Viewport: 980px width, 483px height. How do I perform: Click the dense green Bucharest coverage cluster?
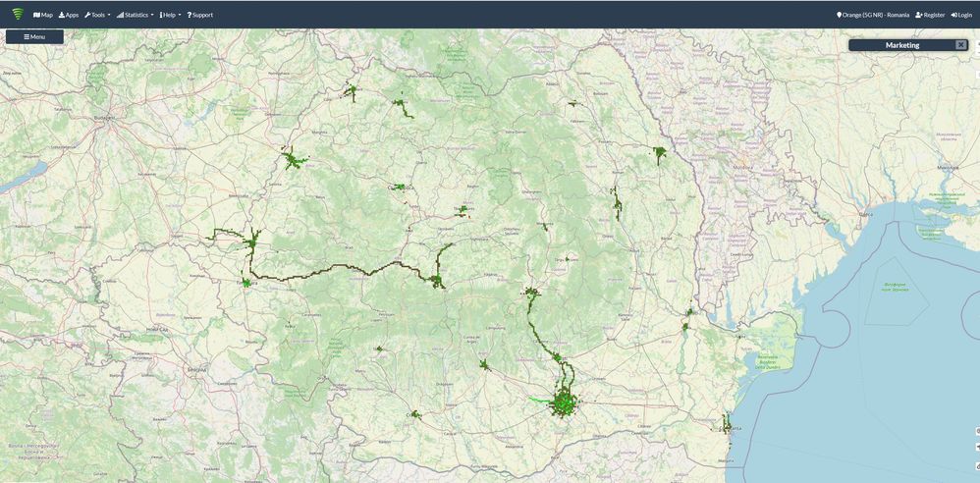pos(564,402)
